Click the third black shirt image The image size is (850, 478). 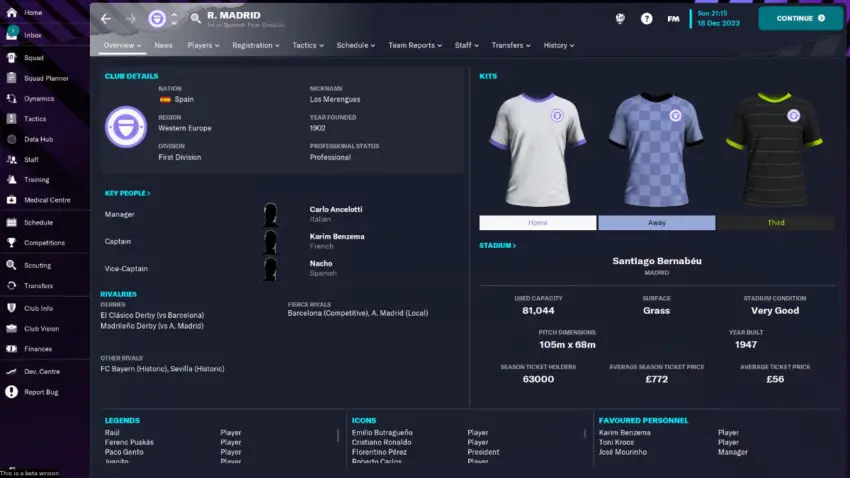coord(774,150)
